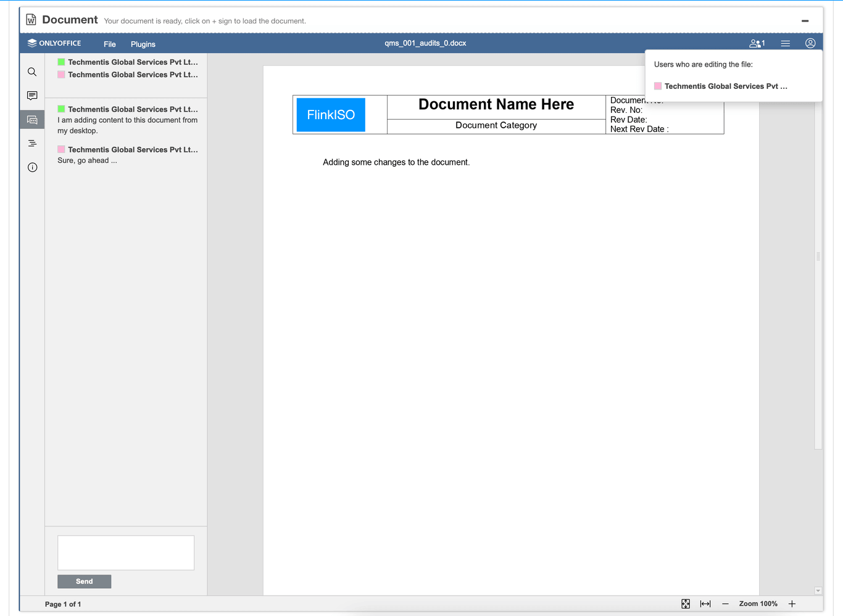The height and width of the screenshot is (616, 843).
Task: Open the search panel icon
Action: 32,72
